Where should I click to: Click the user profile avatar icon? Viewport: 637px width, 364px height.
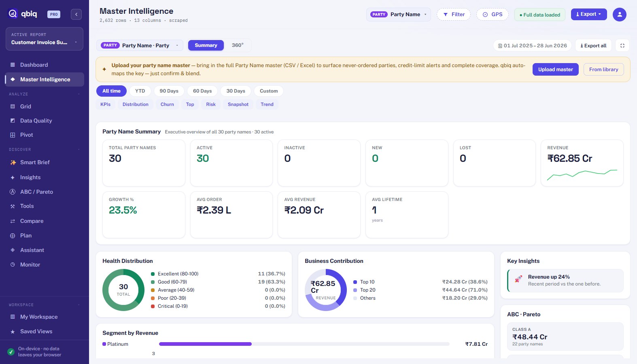619,15
